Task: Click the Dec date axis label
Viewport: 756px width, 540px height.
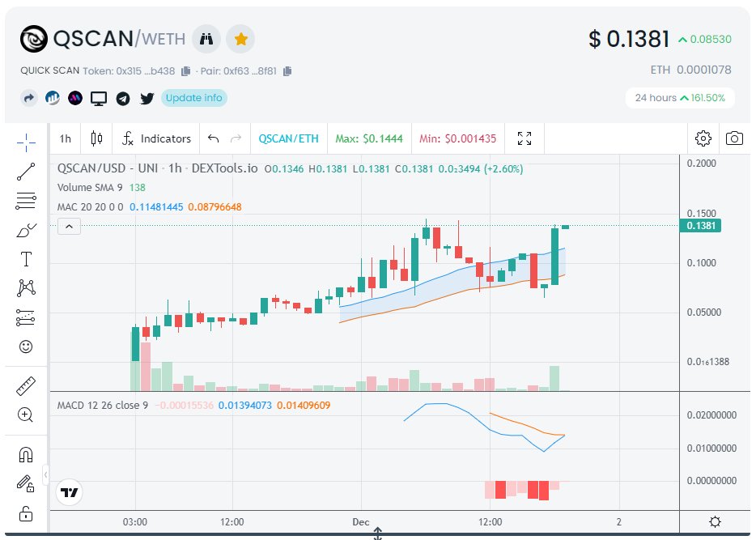Action: click(x=361, y=522)
